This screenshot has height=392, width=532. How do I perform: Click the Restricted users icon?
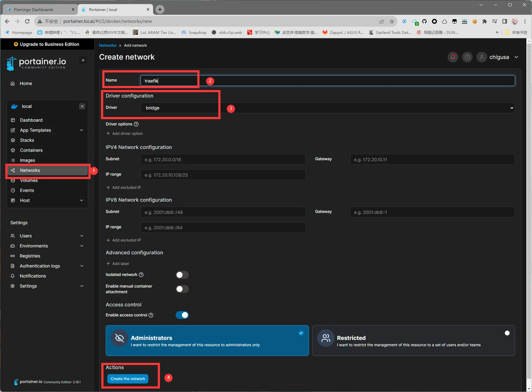(x=325, y=338)
